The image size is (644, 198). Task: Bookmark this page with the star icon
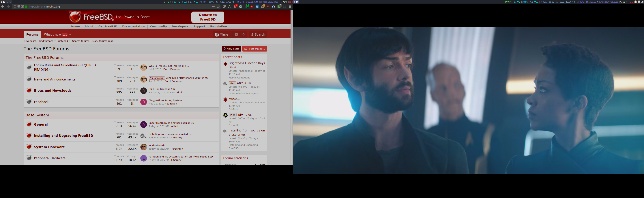point(218,7)
